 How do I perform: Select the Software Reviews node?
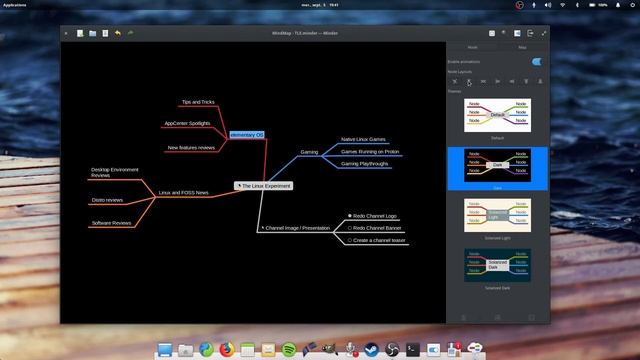coord(111,223)
